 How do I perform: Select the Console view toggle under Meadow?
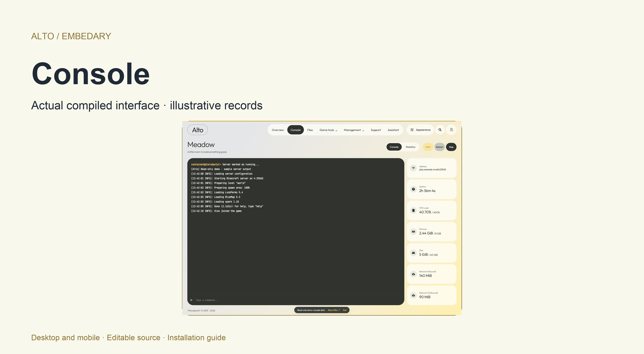pyautogui.click(x=394, y=147)
